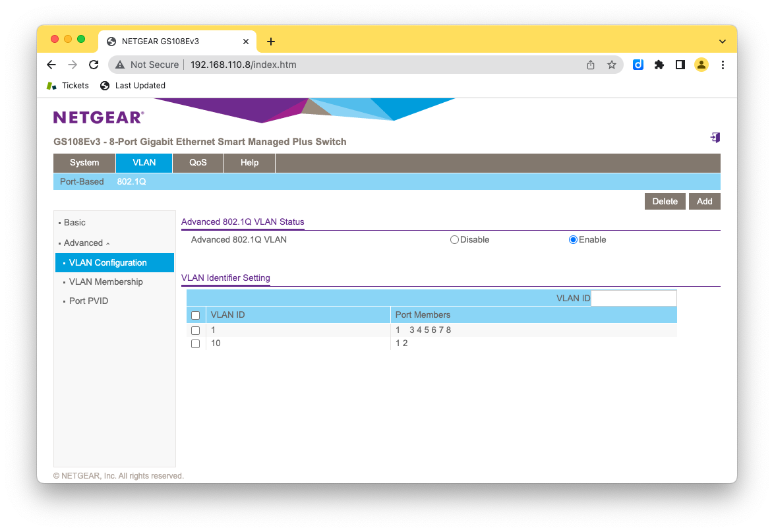Click the Not Secure warning icon
This screenshot has height=532, width=774.
pos(120,65)
